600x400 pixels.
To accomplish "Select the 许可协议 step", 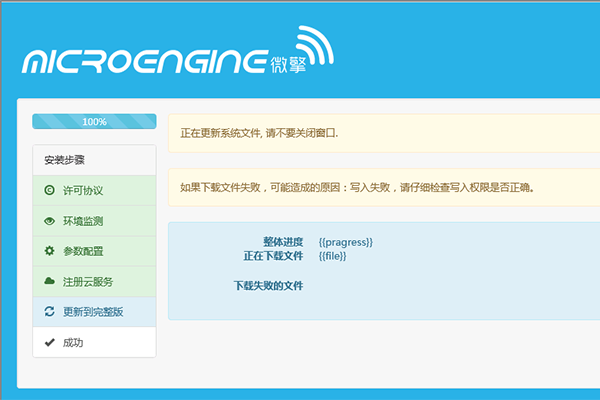I will (x=95, y=190).
